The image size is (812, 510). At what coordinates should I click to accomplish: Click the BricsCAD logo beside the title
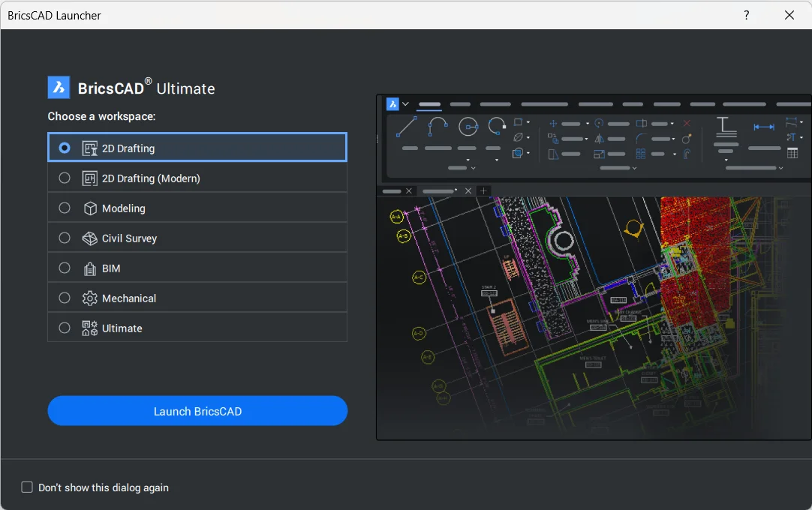tap(59, 88)
